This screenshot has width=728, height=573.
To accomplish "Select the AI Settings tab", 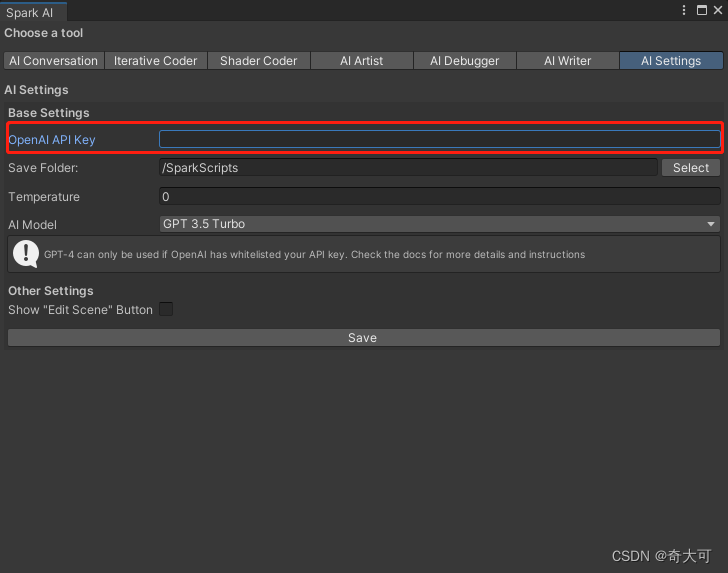I will coord(671,61).
